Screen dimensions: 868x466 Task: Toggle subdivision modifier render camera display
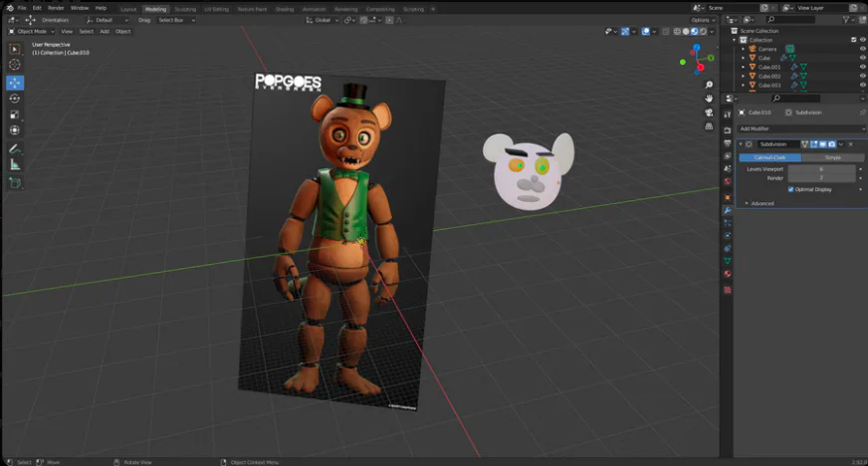(x=831, y=144)
